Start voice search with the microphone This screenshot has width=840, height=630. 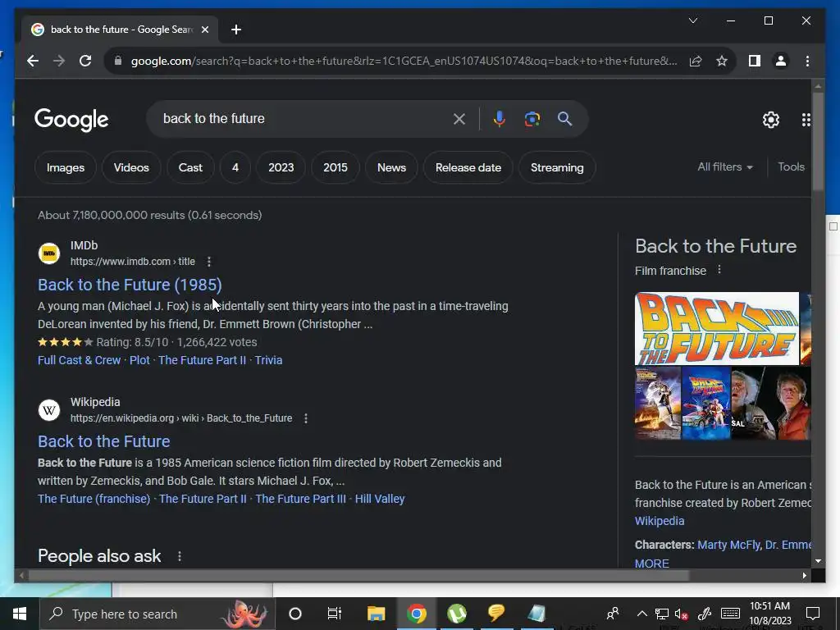[x=500, y=119]
